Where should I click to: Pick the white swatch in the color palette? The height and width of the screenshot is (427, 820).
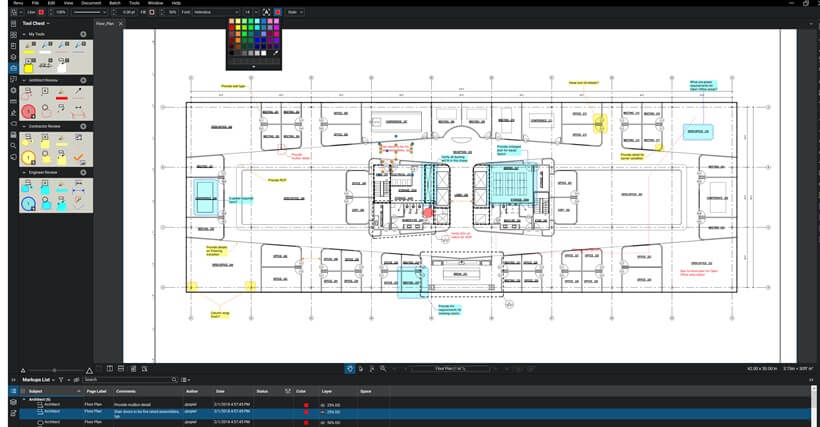(x=264, y=53)
